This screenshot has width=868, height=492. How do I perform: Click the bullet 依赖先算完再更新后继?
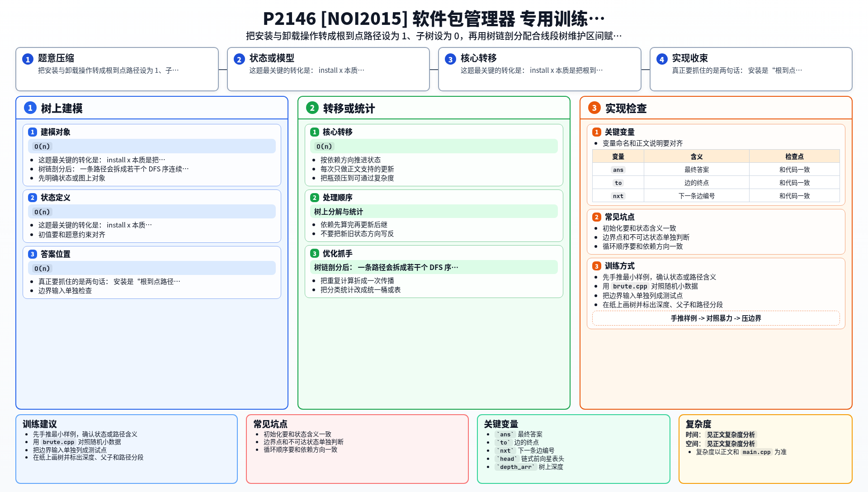pyautogui.click(x=354, y=225)
